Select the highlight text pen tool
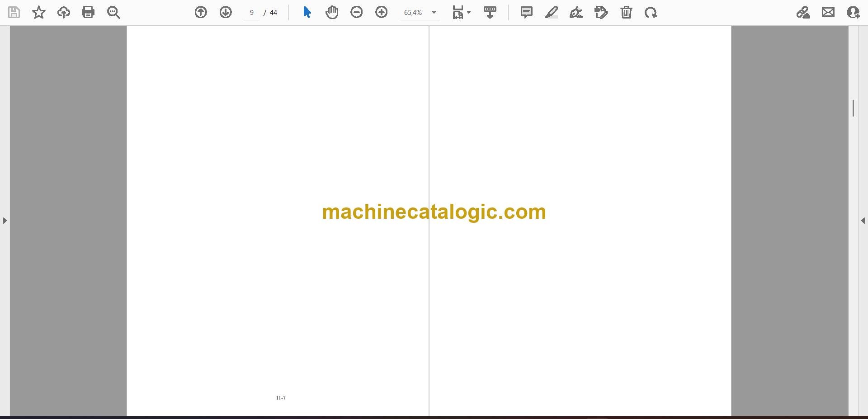The height and width of the screenshot is (419, 868). [552, 12]
